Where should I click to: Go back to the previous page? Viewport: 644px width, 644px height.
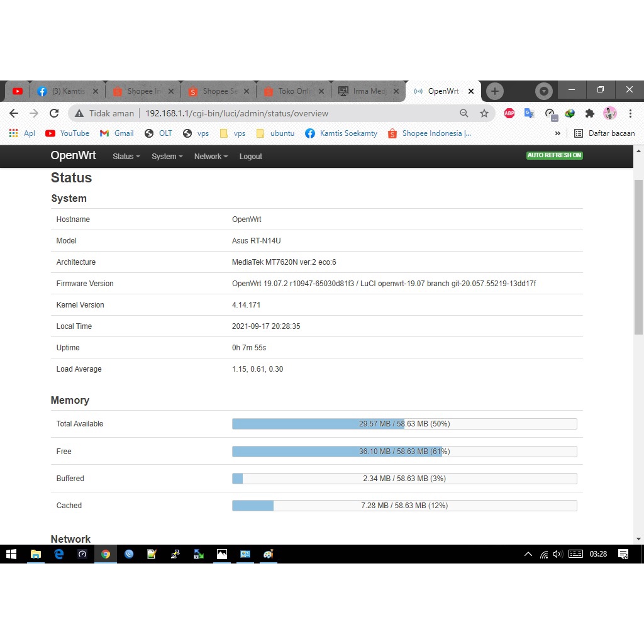tap(14, 113)
